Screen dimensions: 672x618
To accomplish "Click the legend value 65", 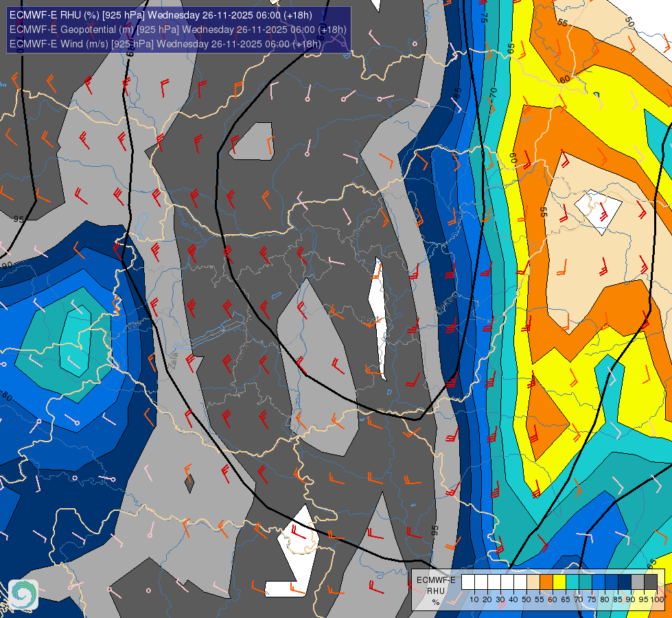I will tap(566, 599).
